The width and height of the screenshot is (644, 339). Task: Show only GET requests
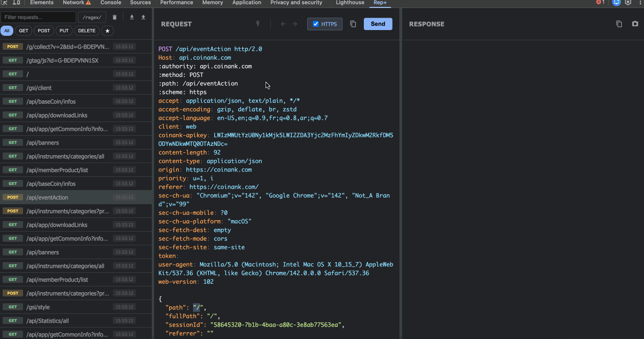[23, 31]
